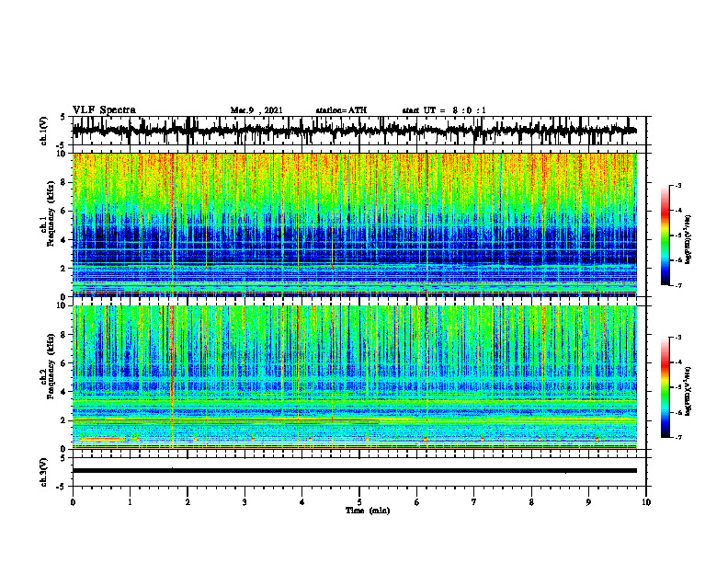This screenshot has width=728, height=563.
Task: Click the ch.2 "Frequency (kHz)" axis label
Action: [51, 366]
